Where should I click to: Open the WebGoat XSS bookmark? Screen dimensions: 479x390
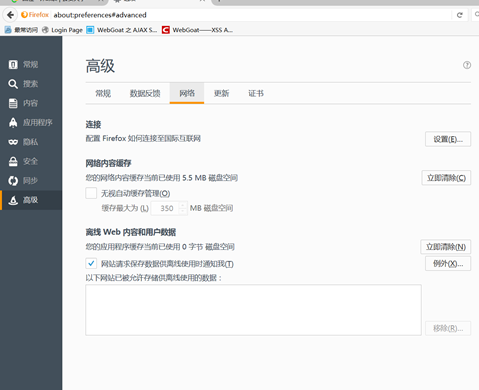197,30
